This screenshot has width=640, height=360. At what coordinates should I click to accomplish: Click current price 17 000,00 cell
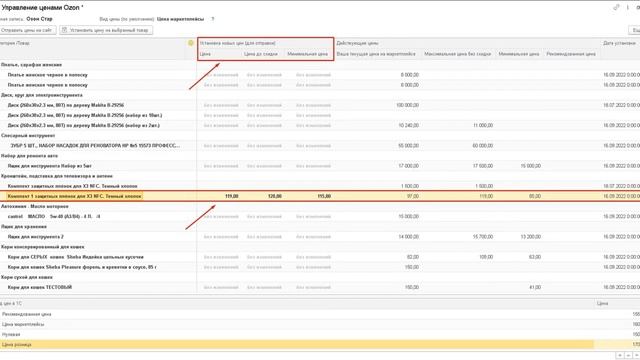tap(409, 166)
